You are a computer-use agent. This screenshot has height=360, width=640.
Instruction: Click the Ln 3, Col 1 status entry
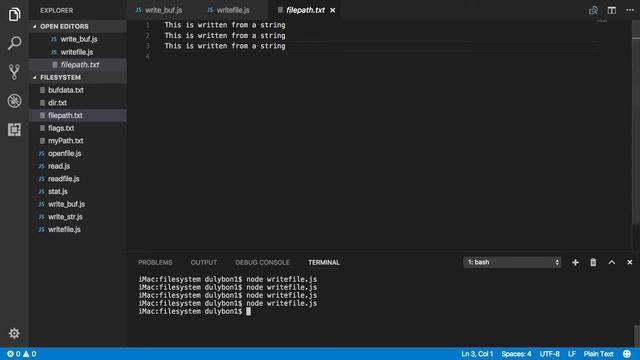click(477, 354)
